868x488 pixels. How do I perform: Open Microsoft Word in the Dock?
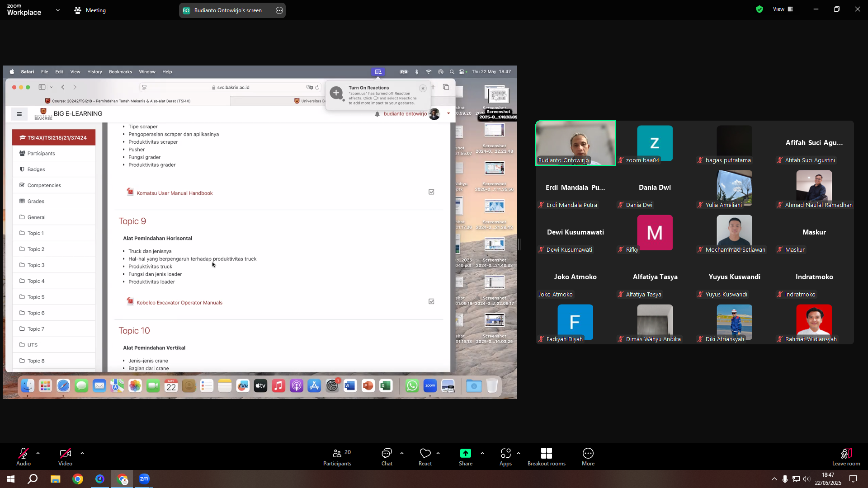350,386
